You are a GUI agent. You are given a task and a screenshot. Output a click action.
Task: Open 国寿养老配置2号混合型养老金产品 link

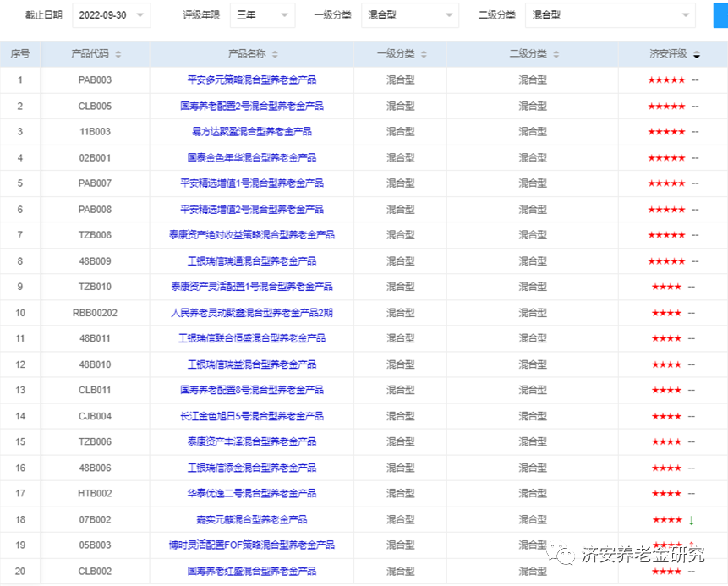click(x=252, y=106)
